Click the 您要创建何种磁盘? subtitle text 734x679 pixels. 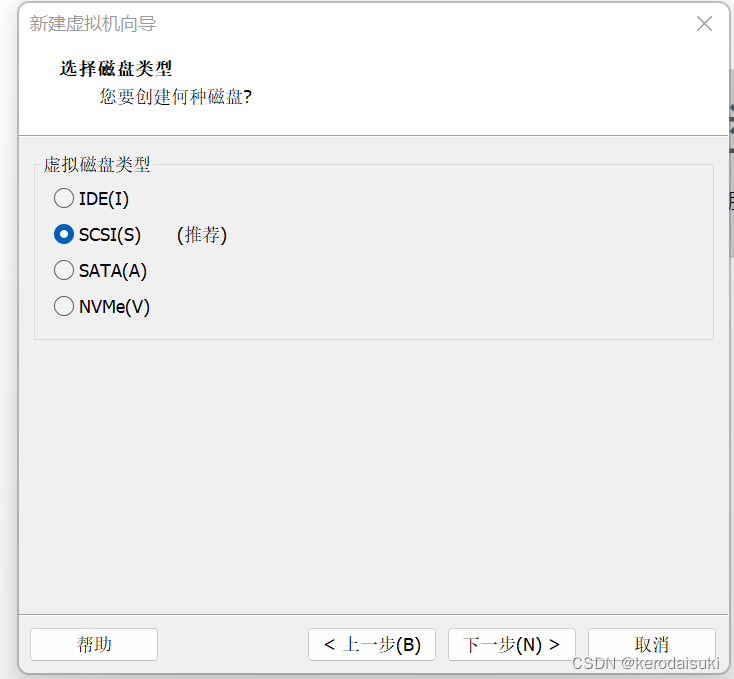(x=175, y=97)
